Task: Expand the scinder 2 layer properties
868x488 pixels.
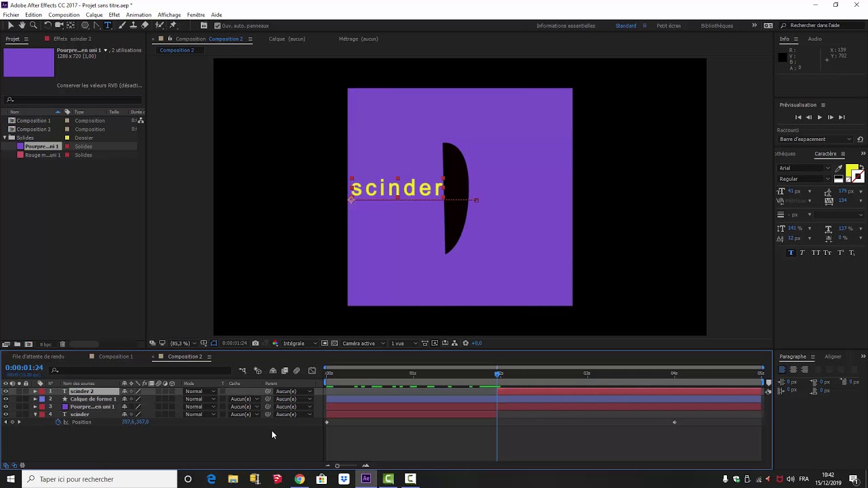Action: click(35, 392)
